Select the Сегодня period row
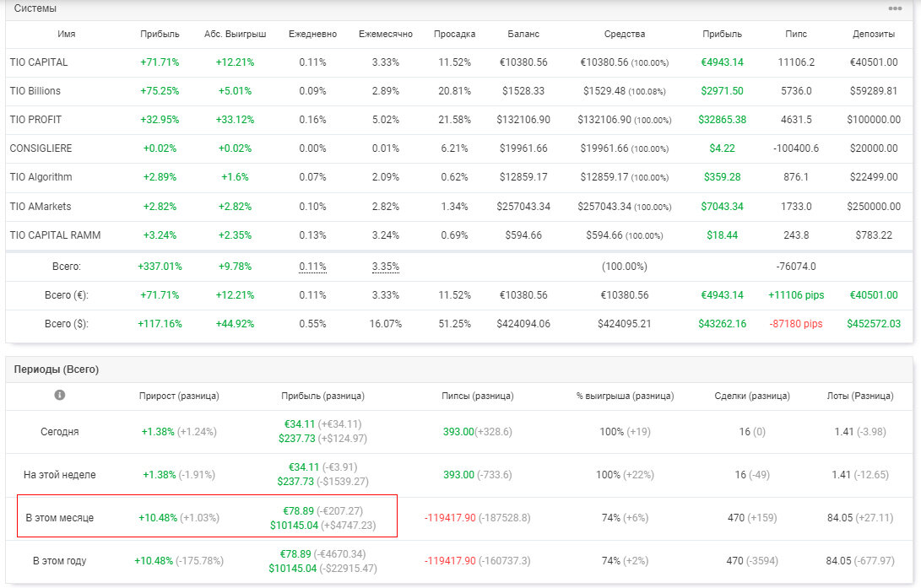This screenshot has height=588, width=921. pos(458,432)
